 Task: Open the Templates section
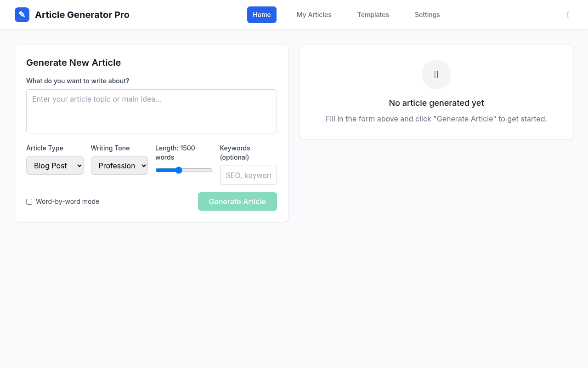point(373,15)
